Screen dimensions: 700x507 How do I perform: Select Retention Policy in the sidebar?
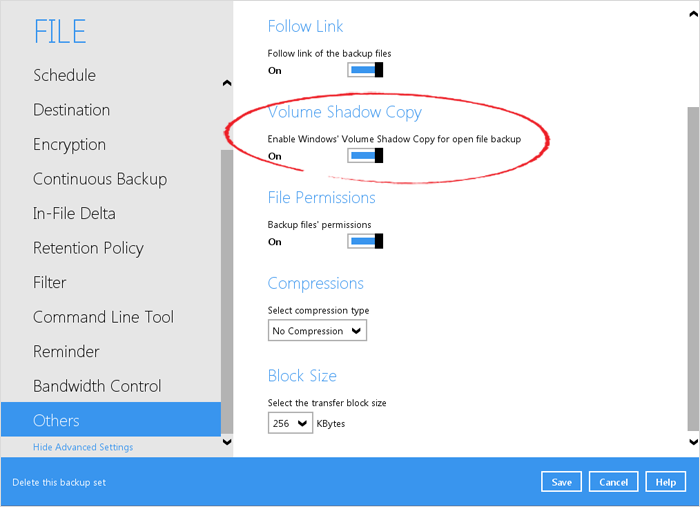(88, 248)
